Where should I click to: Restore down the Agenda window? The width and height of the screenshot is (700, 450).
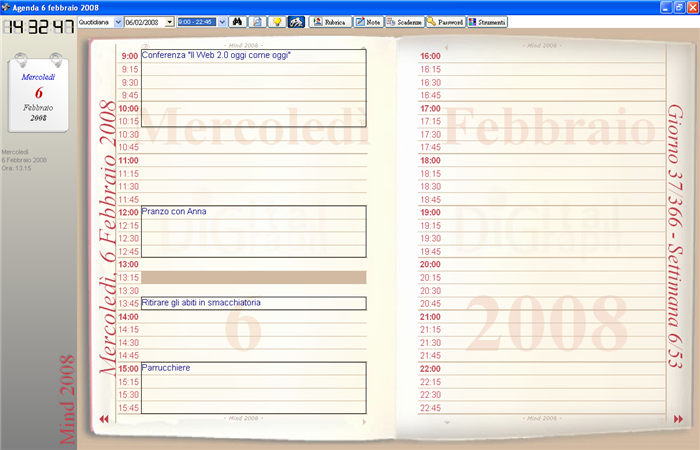click(679, 7)
